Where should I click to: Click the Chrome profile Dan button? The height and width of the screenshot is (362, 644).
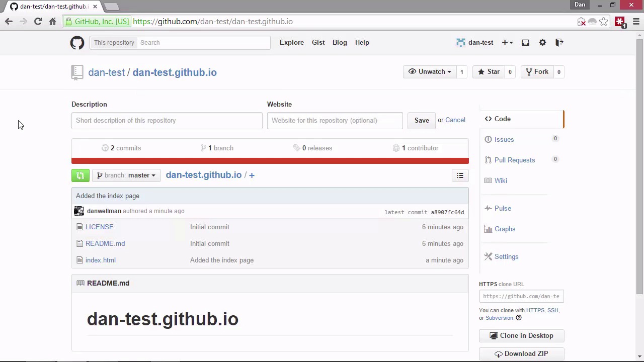click(580, 5)
